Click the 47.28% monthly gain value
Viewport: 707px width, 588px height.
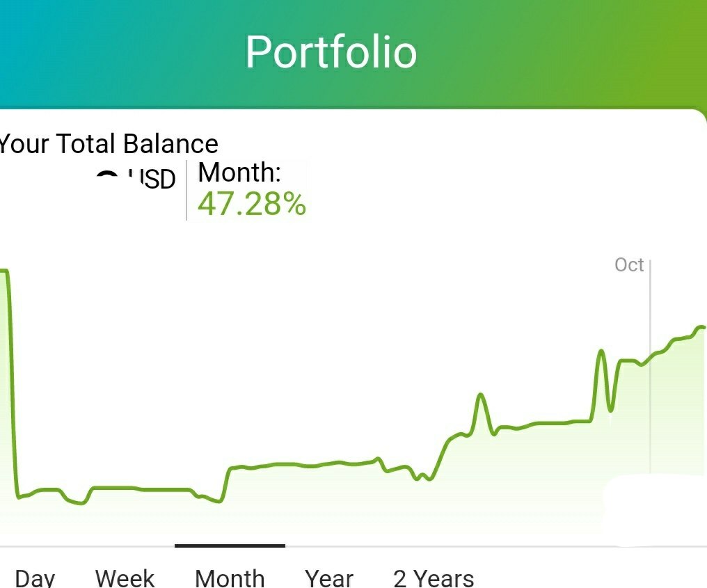point(252,205)
